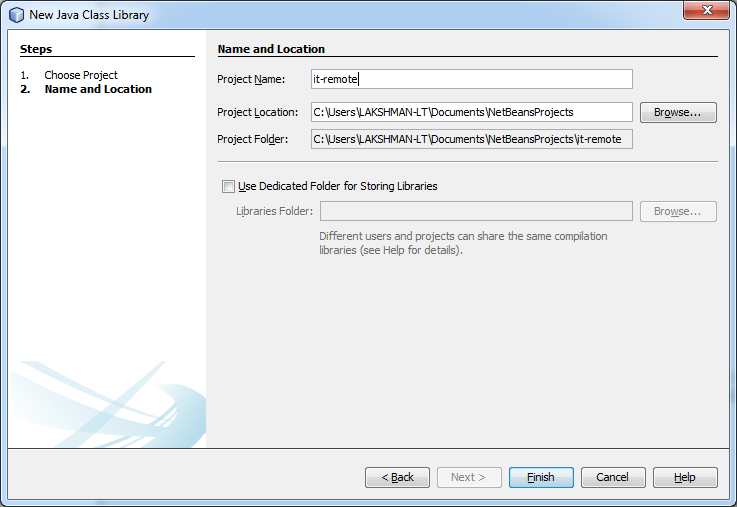
Task: Click the New Java Class Library window title
Action: pyautogui.click(x=89, y=15)
